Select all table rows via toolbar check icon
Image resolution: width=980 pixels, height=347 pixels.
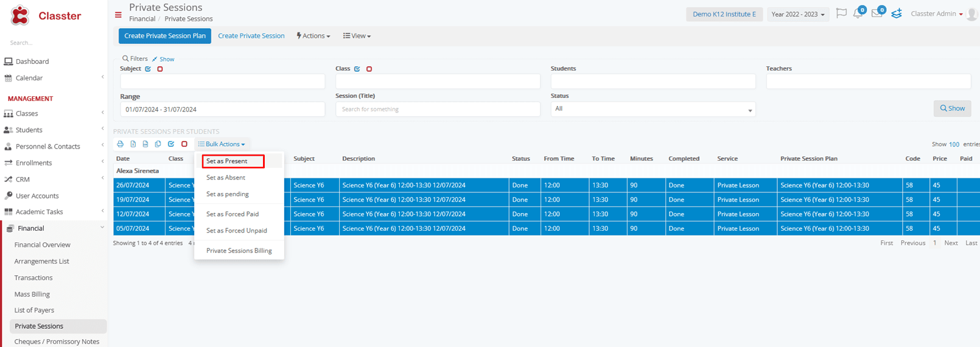[x=171, y=144]
